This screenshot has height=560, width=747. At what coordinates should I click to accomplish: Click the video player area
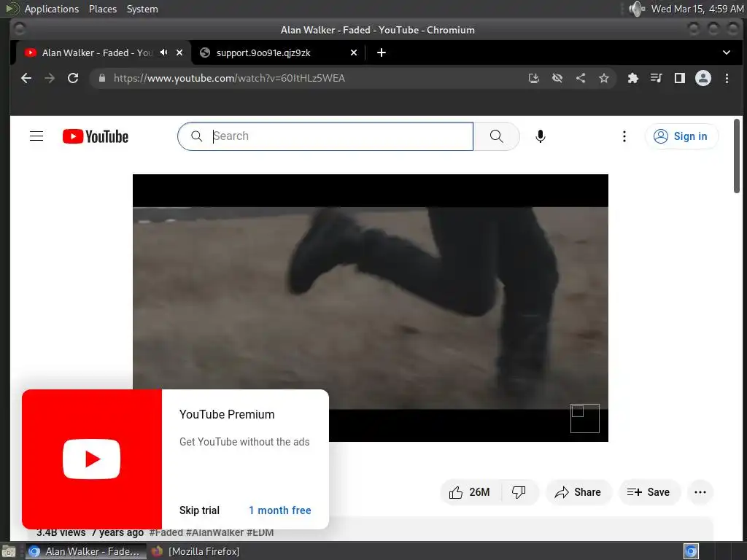point(370,308)
